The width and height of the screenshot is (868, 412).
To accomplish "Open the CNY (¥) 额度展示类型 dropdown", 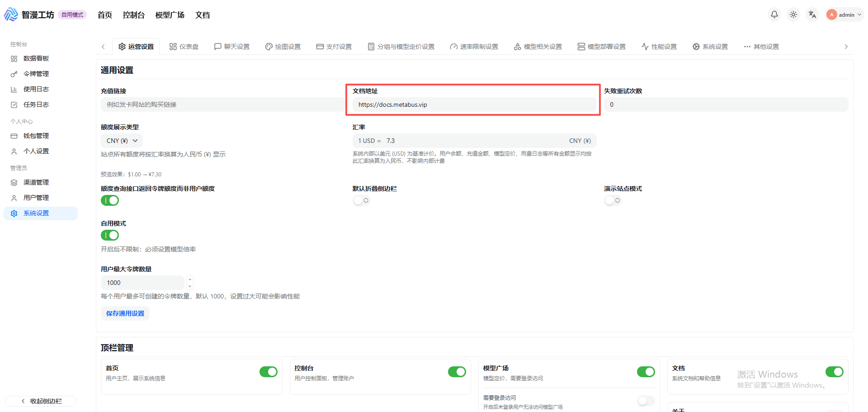I will 122,141.
